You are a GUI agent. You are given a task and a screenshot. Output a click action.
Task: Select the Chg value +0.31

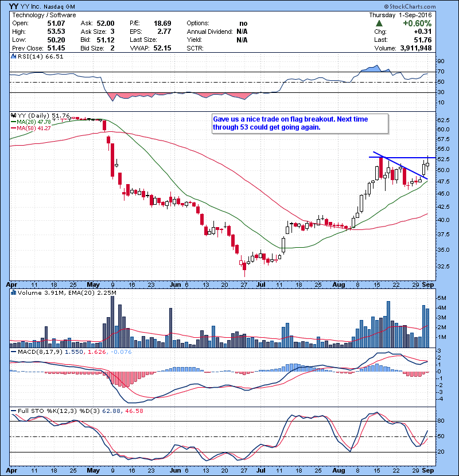coord(422,32)
